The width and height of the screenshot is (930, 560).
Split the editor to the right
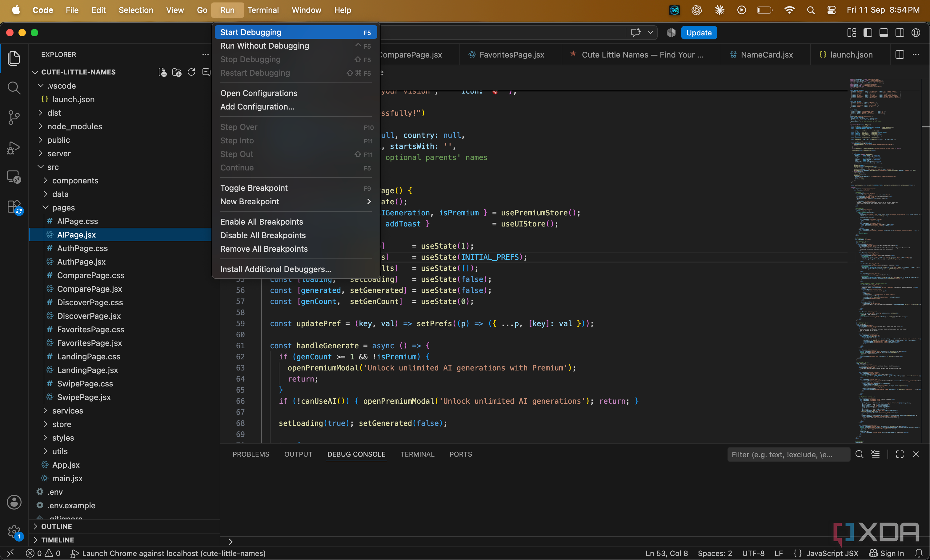click(900, 55)
